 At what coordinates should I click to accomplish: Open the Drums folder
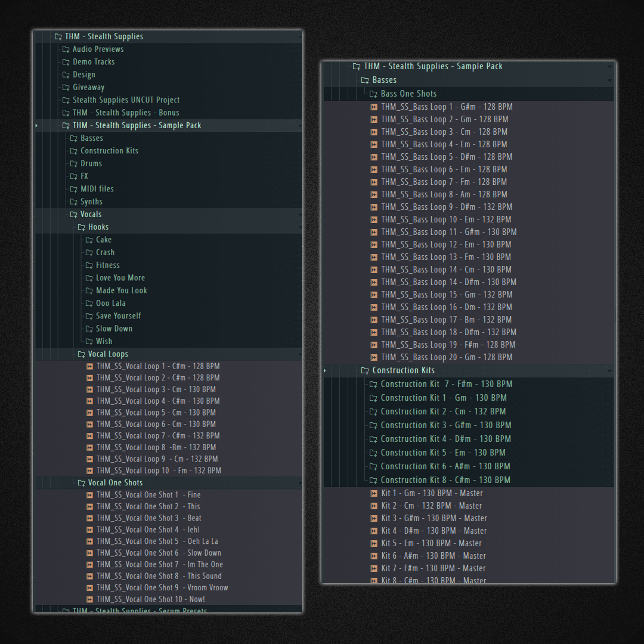pos(91,163)
